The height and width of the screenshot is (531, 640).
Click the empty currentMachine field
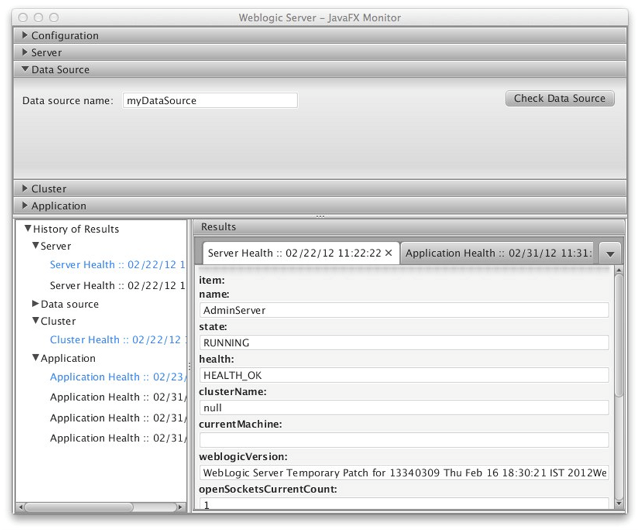404,440
